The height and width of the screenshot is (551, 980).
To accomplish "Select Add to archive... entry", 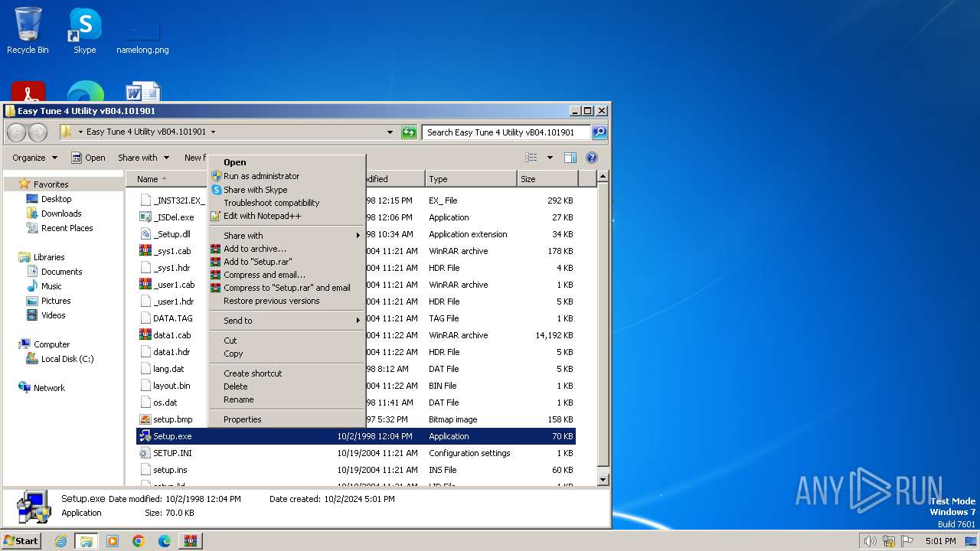I will pos(287,249).
